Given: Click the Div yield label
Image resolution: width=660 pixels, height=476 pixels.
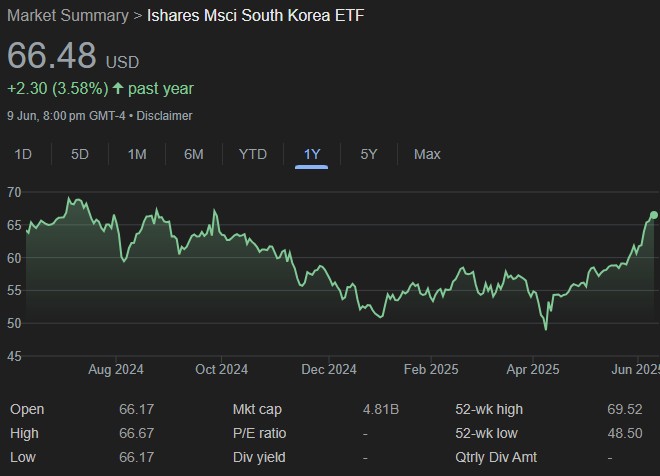Looking at the screenshot, I should 259,457.
